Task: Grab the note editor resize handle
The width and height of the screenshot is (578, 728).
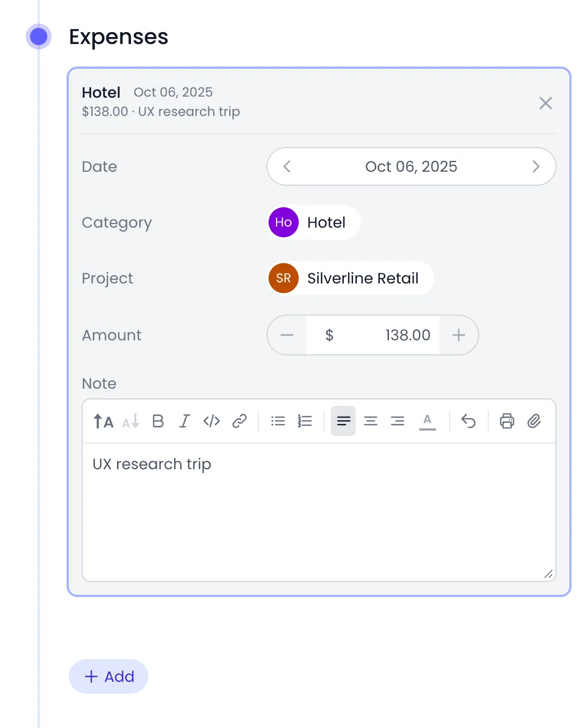Action: [x=548, y=574]
